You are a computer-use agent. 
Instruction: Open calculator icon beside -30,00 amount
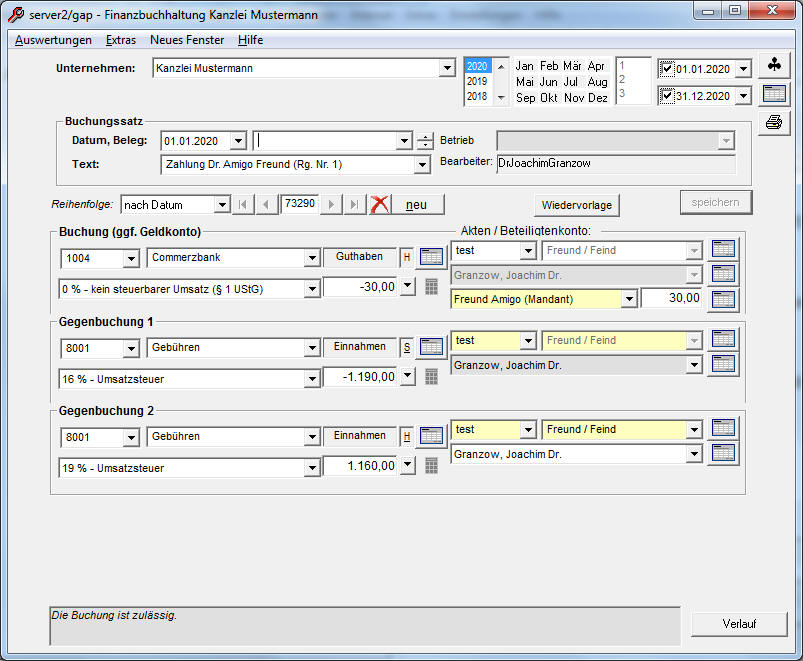coord(431,287)
